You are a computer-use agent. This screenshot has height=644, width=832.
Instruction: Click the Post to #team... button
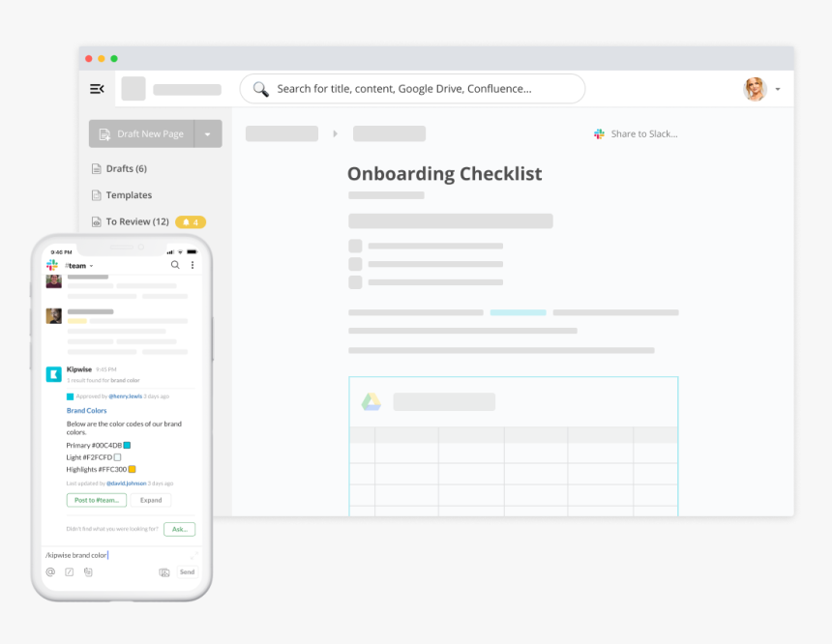point(96,500)
